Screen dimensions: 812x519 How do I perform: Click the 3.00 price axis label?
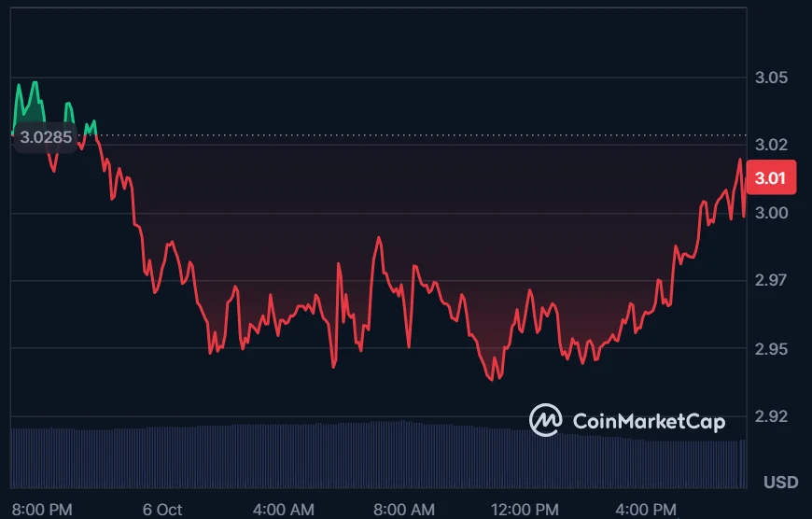pyautogui.click(x=771, y=213)
